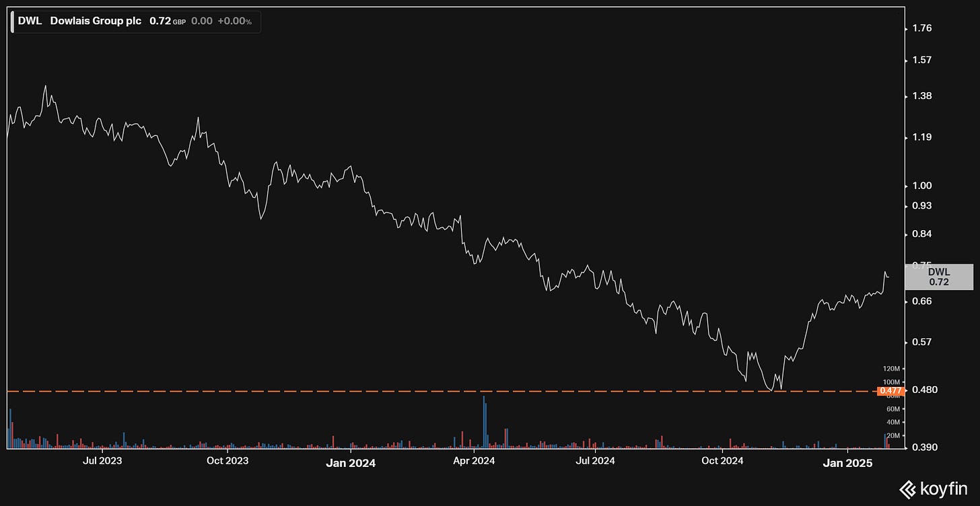The width and height of the screenshot is (980, 506).
Task: Click the 0.72 GBP price in legend
Action: 168,21
